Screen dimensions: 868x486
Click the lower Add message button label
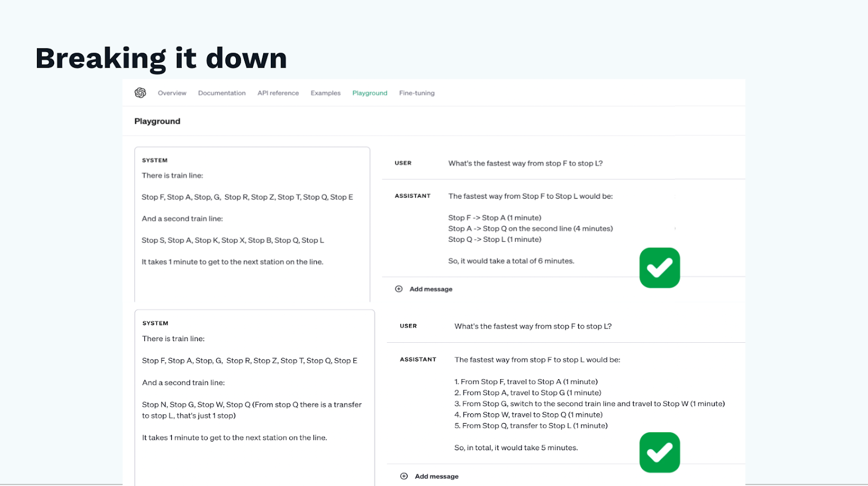[437, 476]
